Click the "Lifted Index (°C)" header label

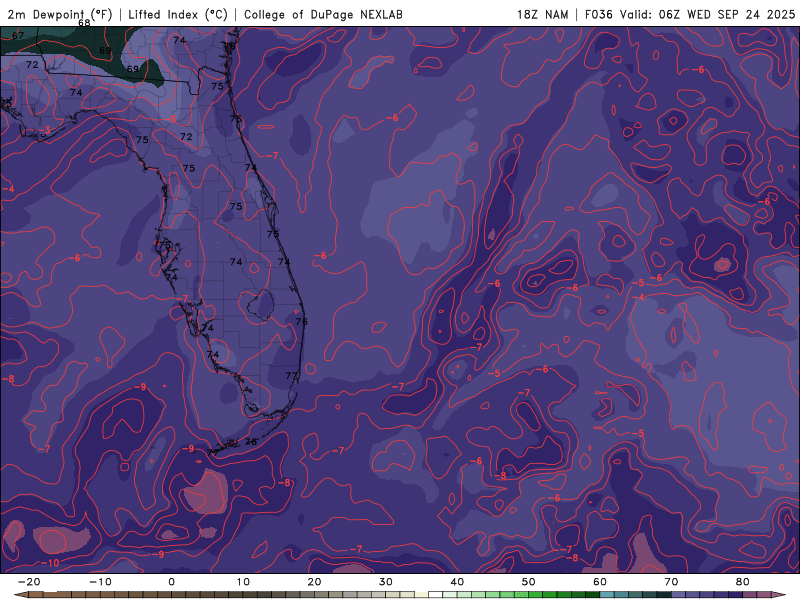pos(178,14)
